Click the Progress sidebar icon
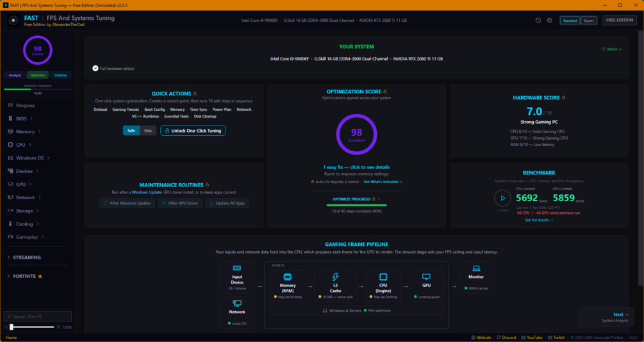The width and height of the screenshot is (644, 342). (x=10, y=106)
